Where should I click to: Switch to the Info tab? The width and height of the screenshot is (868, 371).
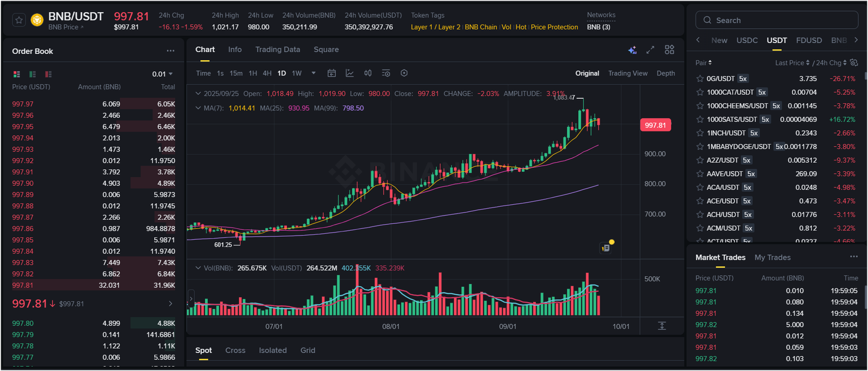pos(235,49)
